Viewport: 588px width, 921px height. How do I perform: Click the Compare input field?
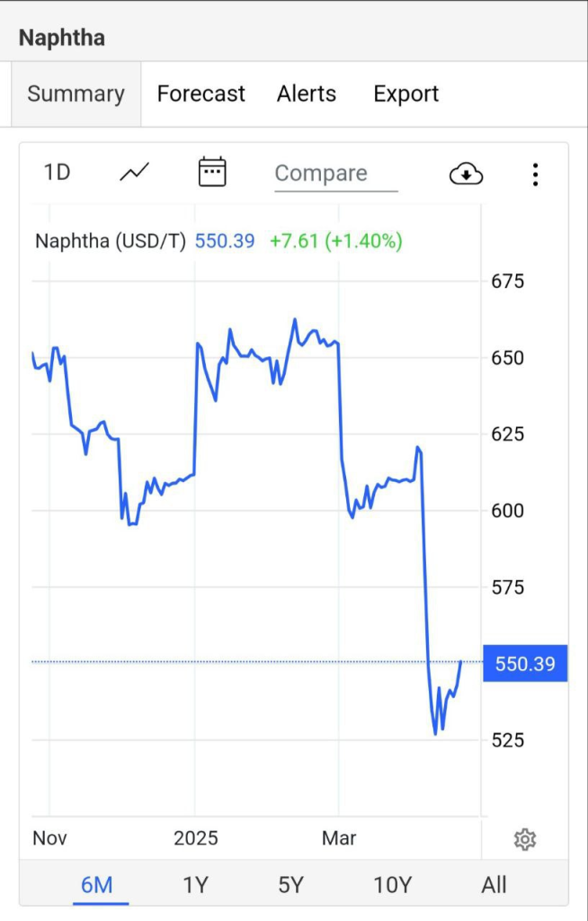[336, 174]
